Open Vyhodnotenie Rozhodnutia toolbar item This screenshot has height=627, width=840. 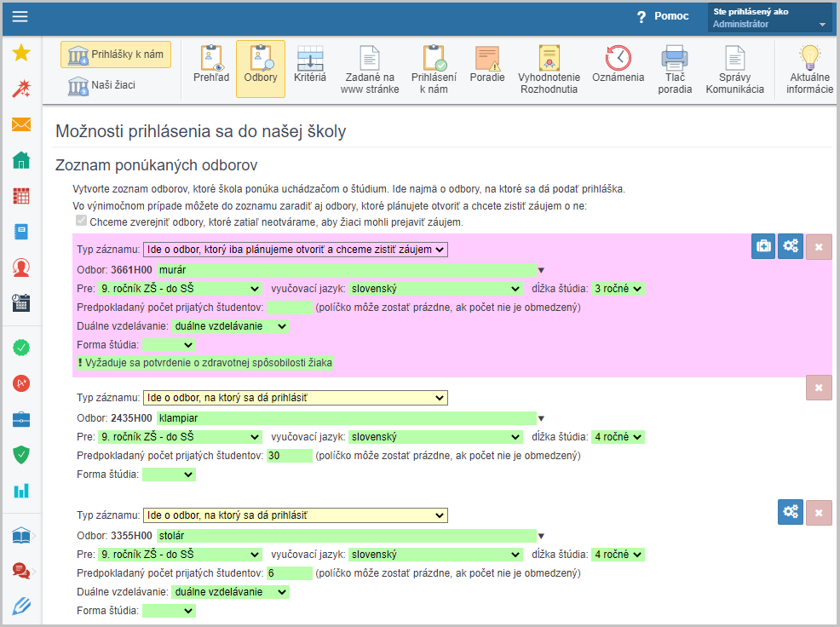549,70
